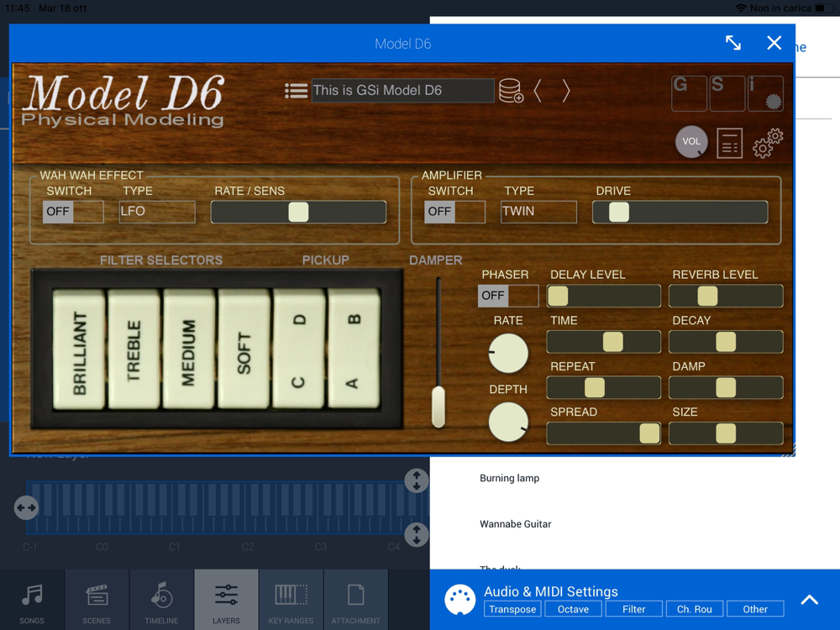Toggle the BRILLIANT filter rocker
Viewport: 840px width, 630px height.
[79, 349]
